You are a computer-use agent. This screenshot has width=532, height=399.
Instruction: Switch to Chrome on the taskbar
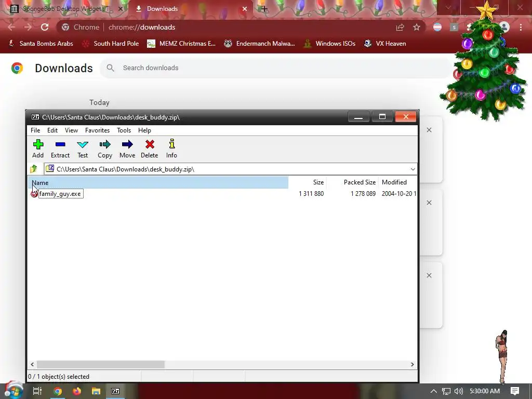pos(58,391)
